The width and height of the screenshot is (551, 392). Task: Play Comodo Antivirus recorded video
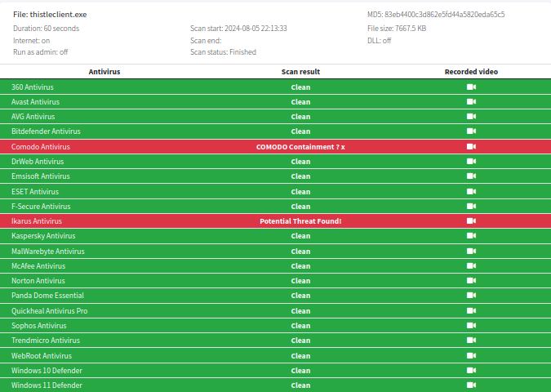point(471,147)
